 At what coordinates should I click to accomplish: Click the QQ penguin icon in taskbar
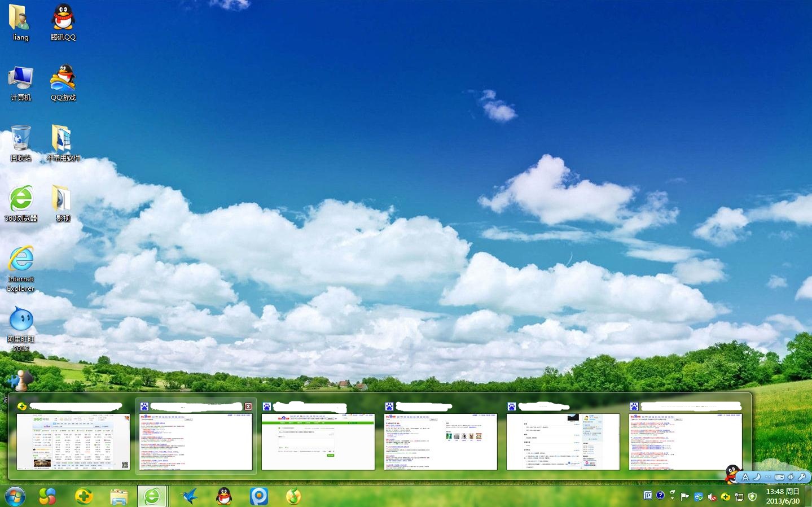224,496
